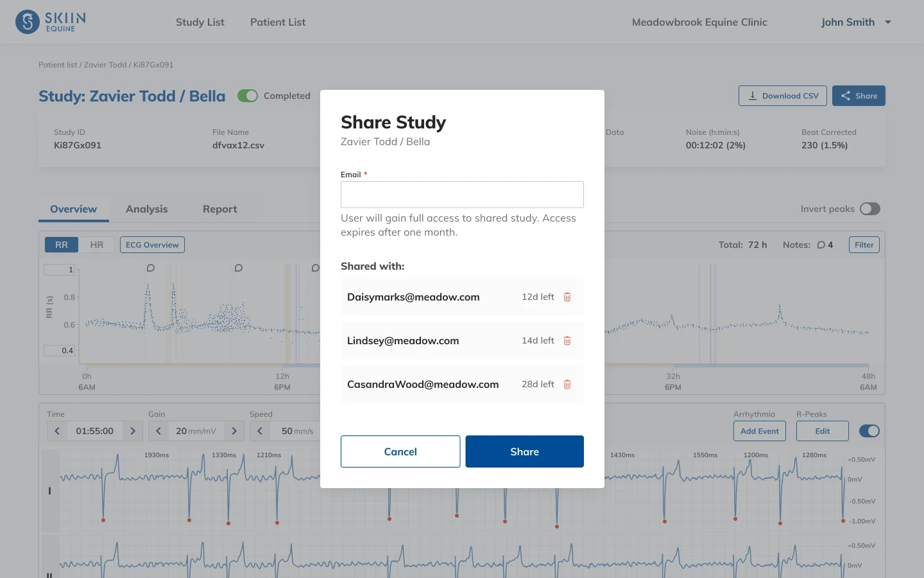Toggle the R-Peaks switch
This screenshot has width=924, height=578.
tap(869, 431)
